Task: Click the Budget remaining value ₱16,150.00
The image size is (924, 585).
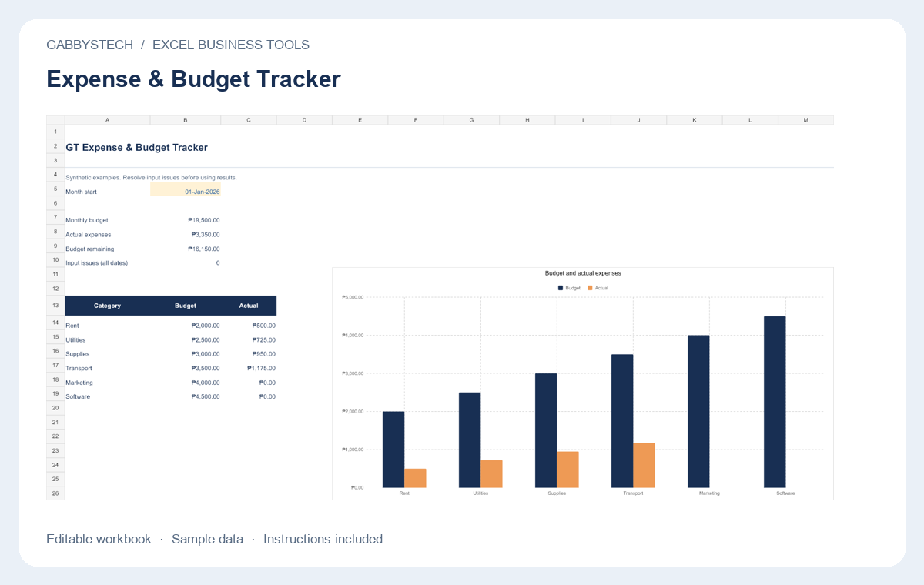Action: [x=204, y=249]
